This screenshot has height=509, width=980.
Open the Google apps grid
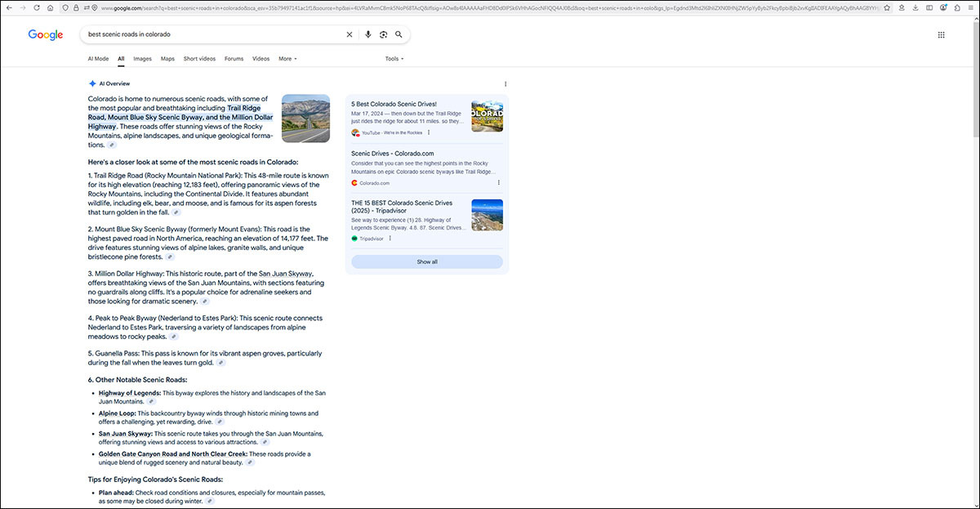[x=941, y=35]
